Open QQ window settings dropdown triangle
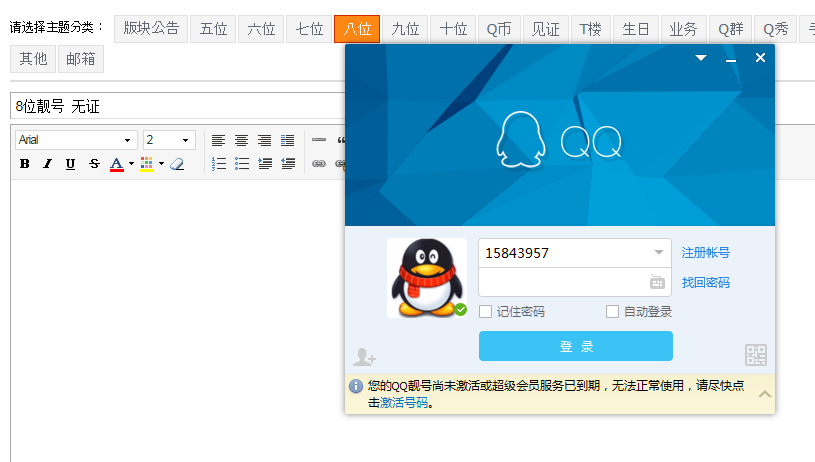Screen dimensions: 815x462 tap(701, 58)
